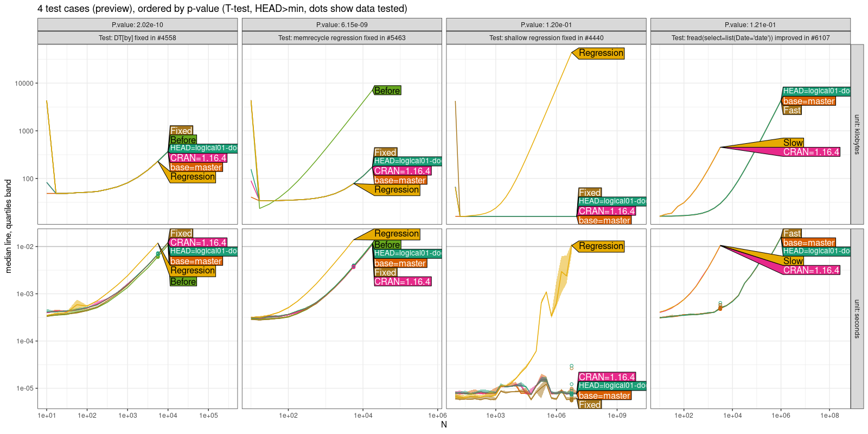Image resolution: width=868 pixels, height=434 pixels.
Task: Click 'Regression' label in DT[by] seconds panel
Action: (x=193, y=271)
